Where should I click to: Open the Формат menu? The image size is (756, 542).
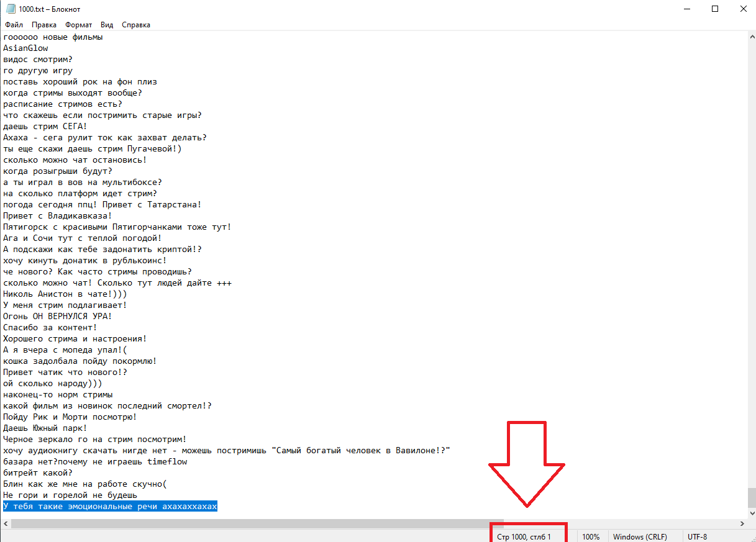79,25
